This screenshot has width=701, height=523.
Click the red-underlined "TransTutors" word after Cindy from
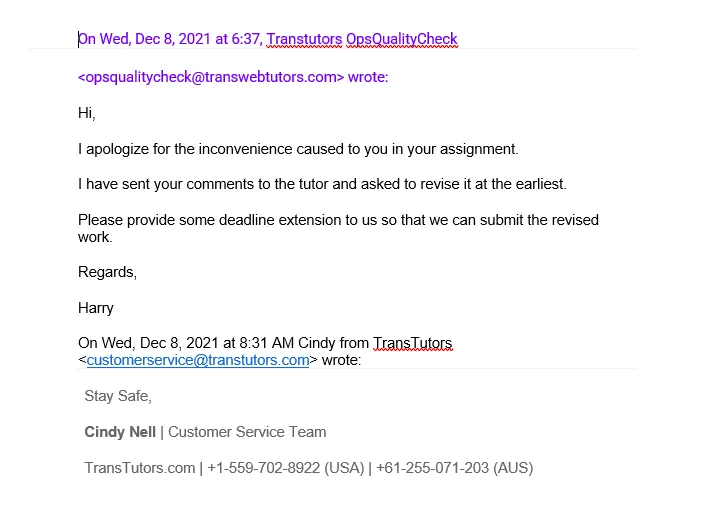tap(412, 344)
